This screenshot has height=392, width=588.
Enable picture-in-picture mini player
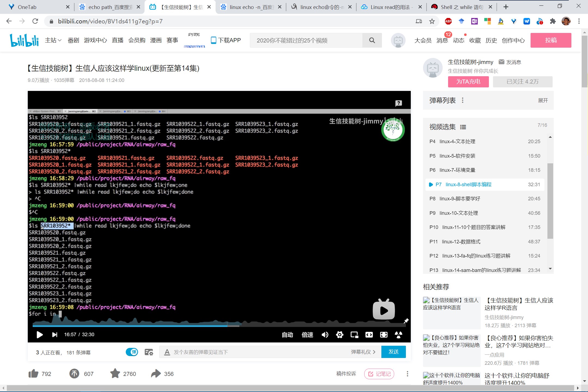pos(354,335)
